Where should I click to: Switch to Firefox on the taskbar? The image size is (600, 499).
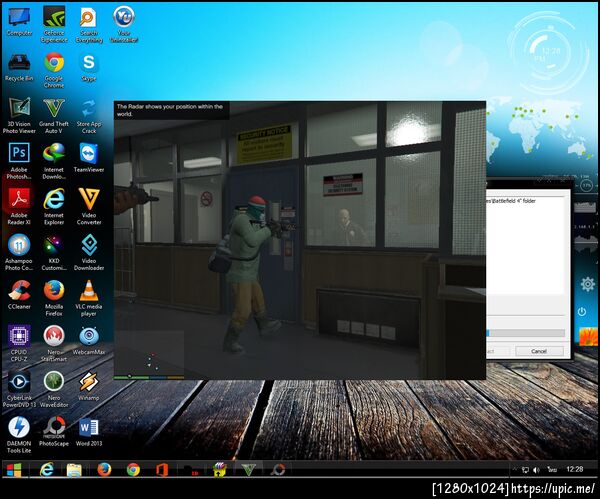104,470
